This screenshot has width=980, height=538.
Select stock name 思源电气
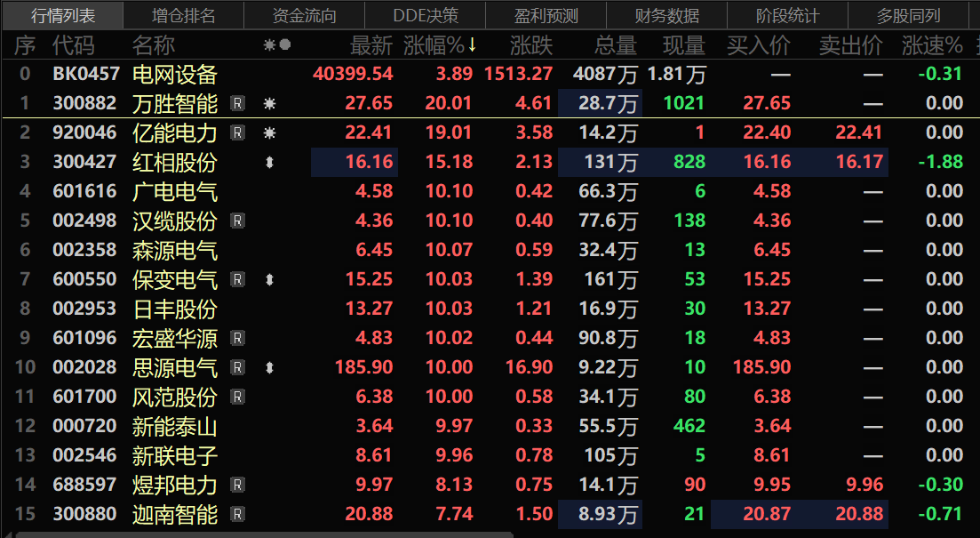pos(175,367)
